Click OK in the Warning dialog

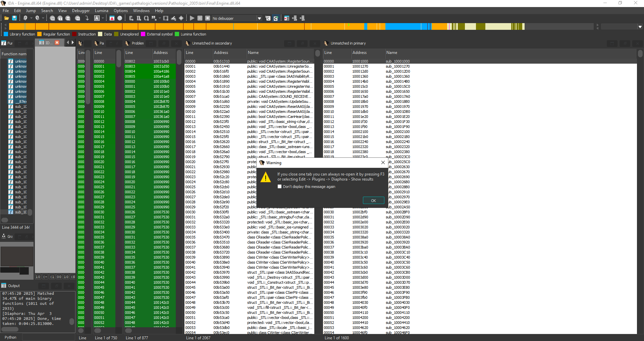(373, 200)
